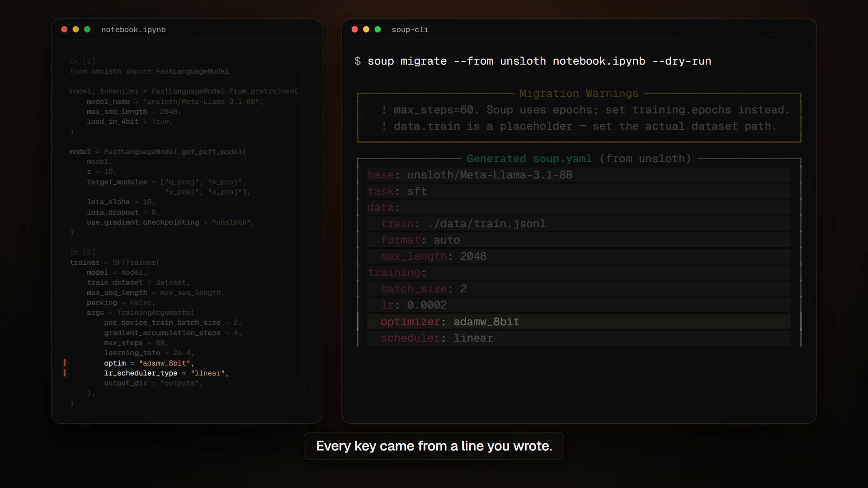Screen dimensions: 868x488
Task: Click the In [1]: cell prompt
Action: (x=85, y=61)
